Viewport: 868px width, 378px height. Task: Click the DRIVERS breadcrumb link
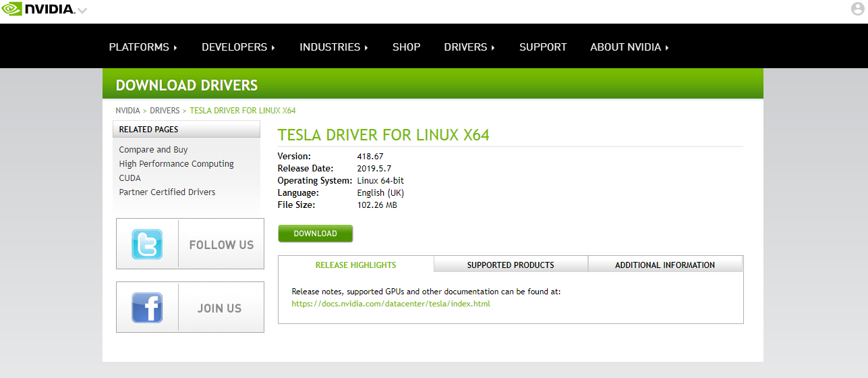[x=165, y=111]
